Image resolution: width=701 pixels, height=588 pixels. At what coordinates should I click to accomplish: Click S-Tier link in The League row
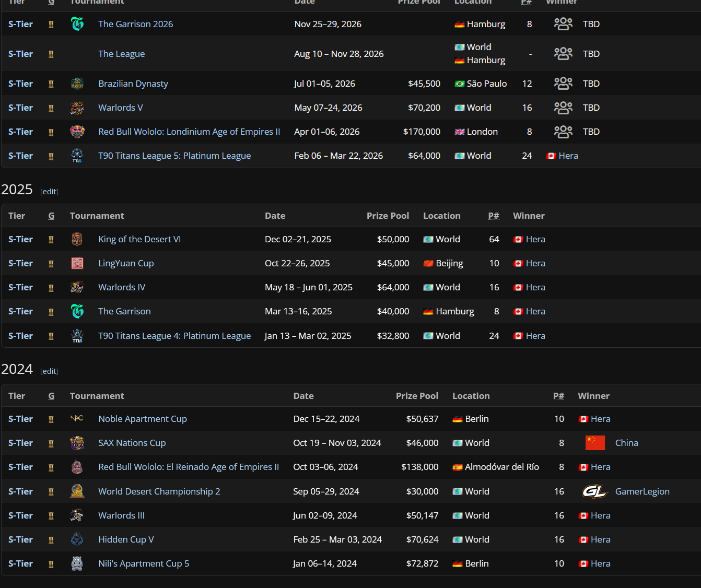[20, 54]
